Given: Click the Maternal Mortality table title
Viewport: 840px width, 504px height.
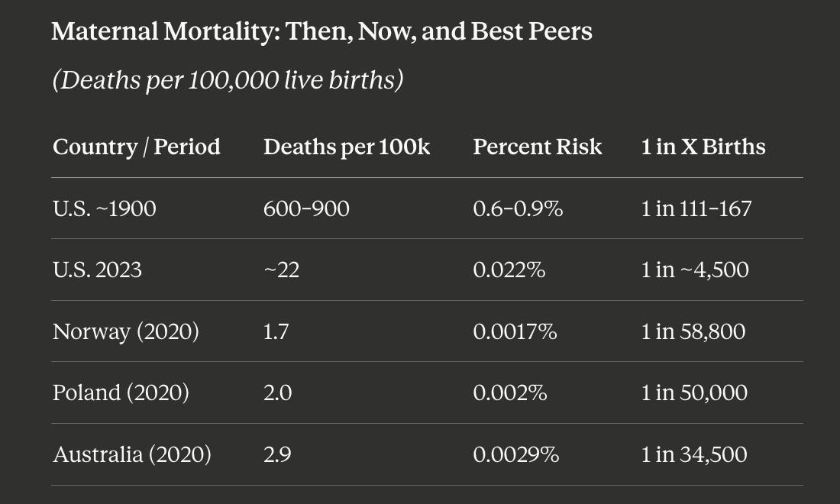Looking at the screenshot, I should point(322,31).
